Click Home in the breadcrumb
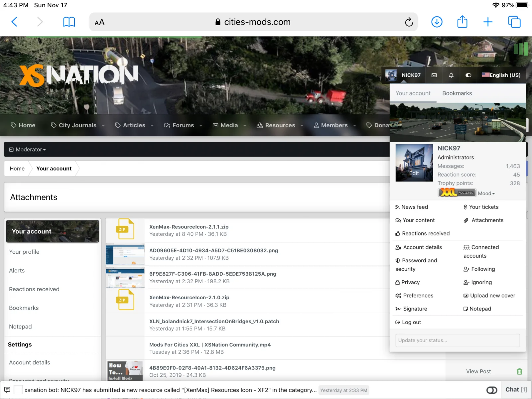Screen dimensions: 532x399 point(17,169)
